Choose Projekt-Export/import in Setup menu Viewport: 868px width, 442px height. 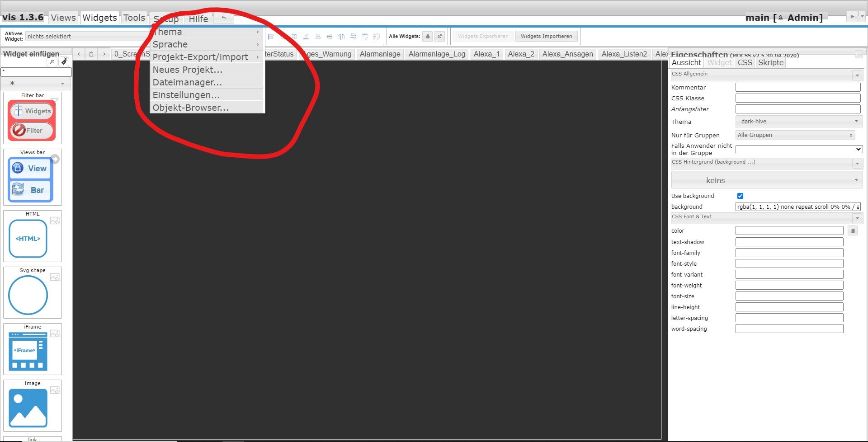pos(207,57)
